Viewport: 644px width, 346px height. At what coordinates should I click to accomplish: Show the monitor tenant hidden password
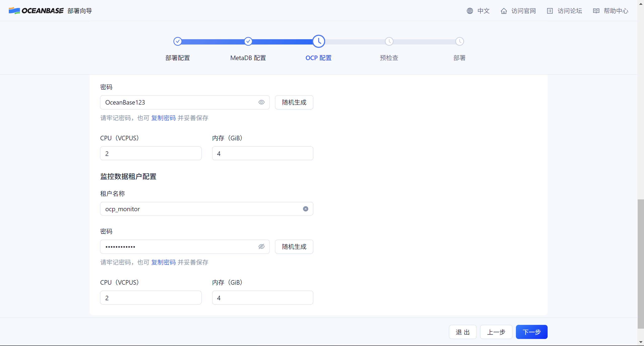[261, 246]
